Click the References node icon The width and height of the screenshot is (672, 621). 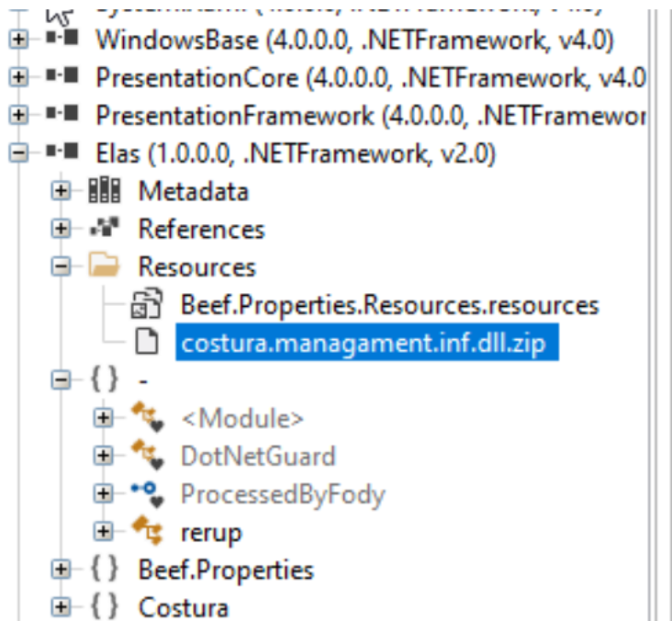[104, 229]
